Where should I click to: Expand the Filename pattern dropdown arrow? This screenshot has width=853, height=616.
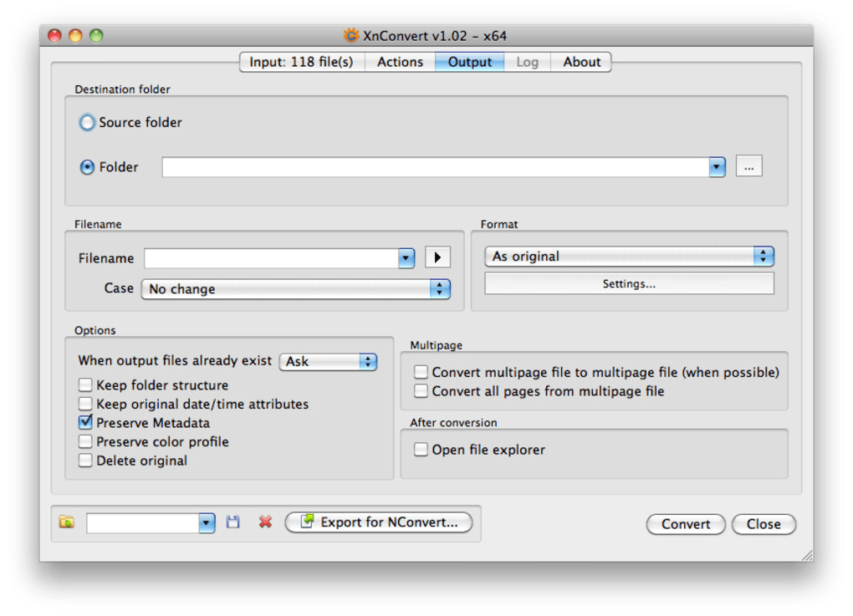tap(406, 257)
